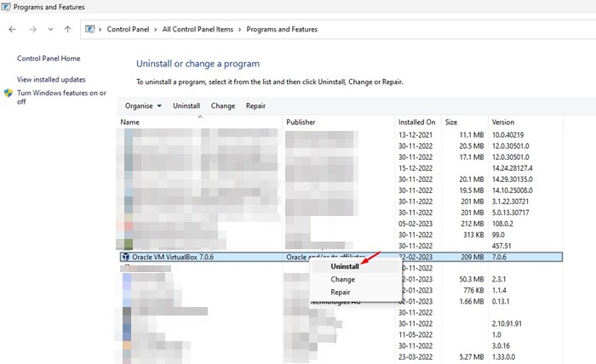Screen dimensions: 596x364
Task: Open the Organise dropdown menu
Action: tap(142, 105)
